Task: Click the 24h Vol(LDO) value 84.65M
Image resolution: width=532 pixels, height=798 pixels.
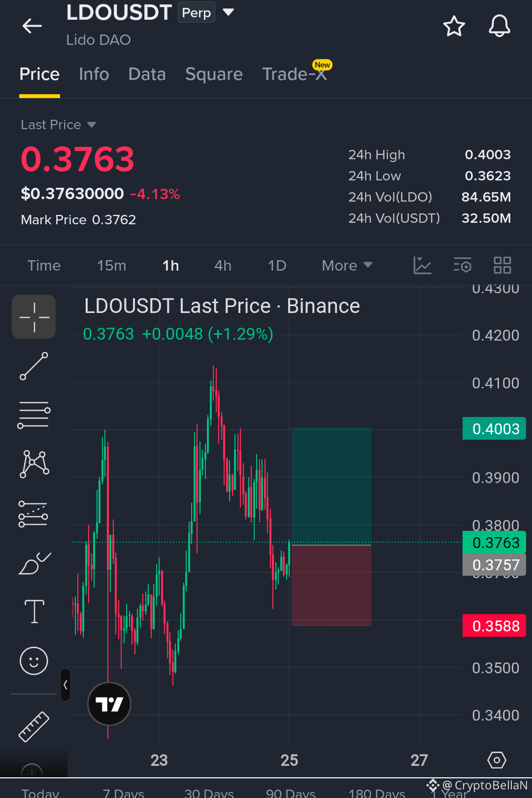Action: click(x=486, y=197)
